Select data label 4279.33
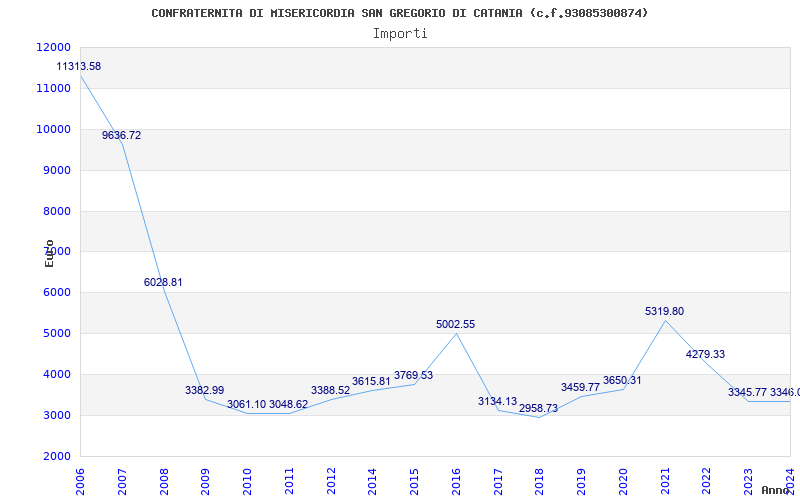This screenshot has width=800, height=500. [706, 355]
